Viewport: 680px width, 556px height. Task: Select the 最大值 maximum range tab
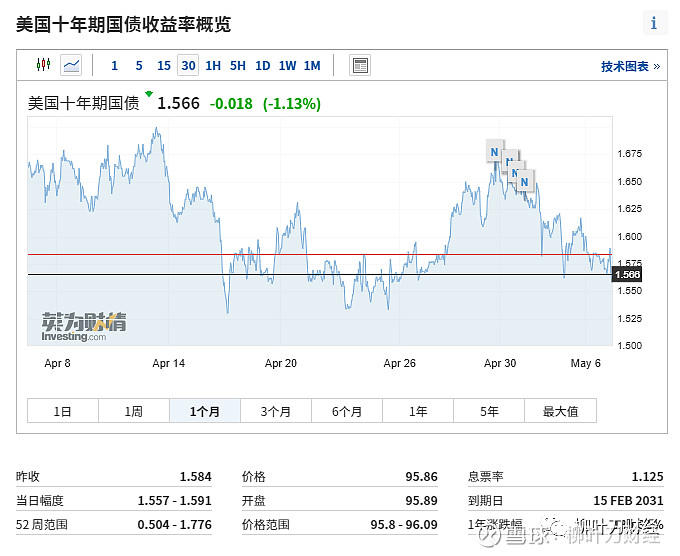tap(560, 411)
